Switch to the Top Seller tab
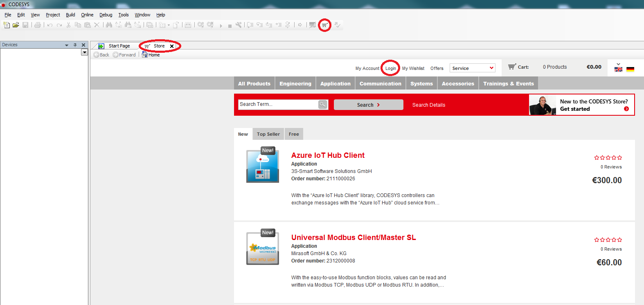Viewport: 644px width, 305px height. click(268, 134)
